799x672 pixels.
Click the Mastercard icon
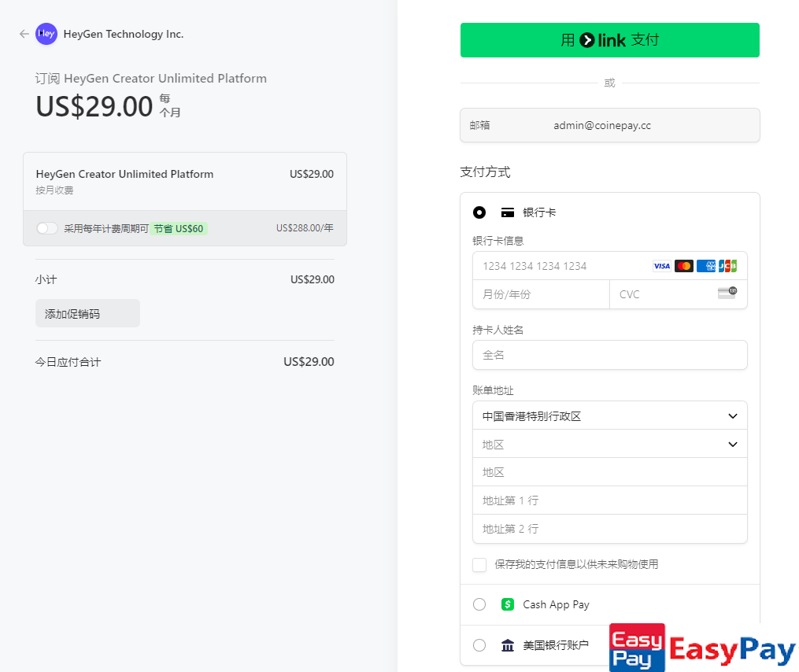684,266
